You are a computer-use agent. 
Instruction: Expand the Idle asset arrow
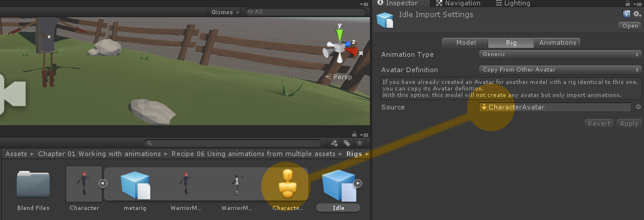coord(358,183)
